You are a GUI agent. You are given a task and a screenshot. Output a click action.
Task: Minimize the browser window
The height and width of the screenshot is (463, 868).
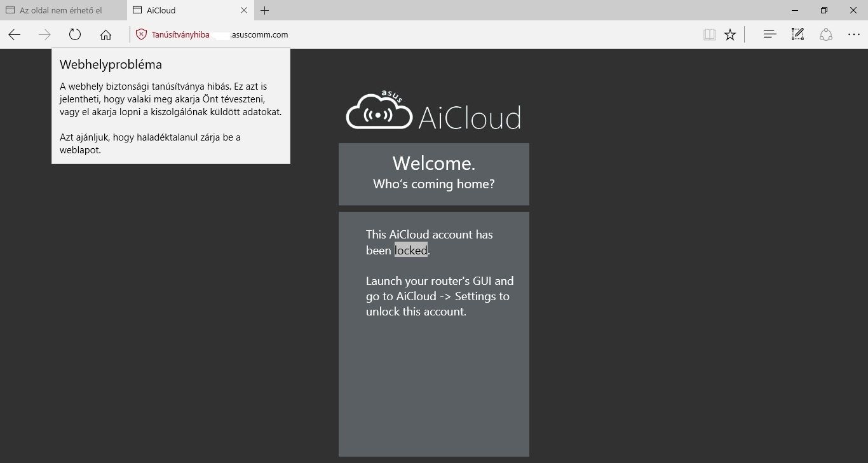(x=795, y=10)
